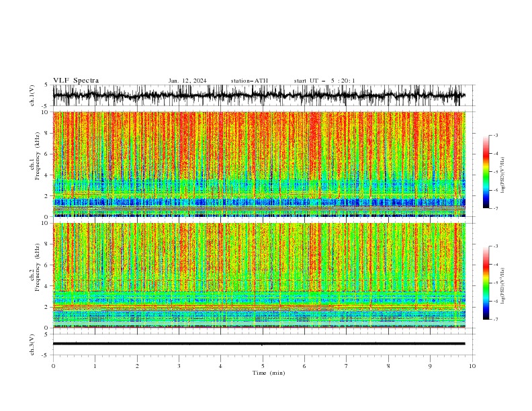Click the ch.2 PSD color scale bar

(486, 283)
